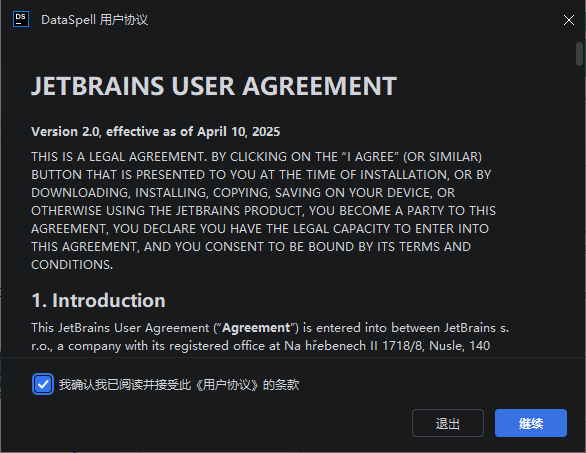Click the 1. Introduction section heading

pyautogui.click(x=99, y=301)
